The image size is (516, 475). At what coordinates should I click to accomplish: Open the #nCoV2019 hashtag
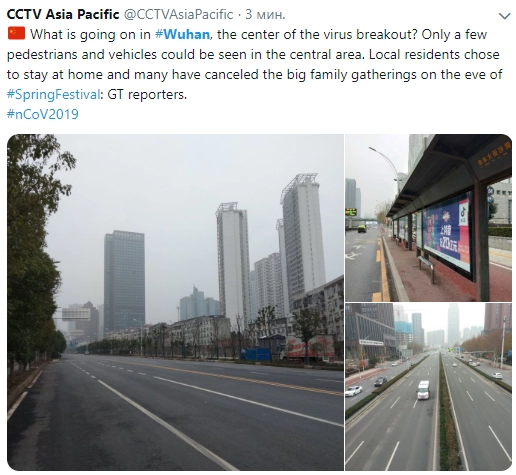43,114
